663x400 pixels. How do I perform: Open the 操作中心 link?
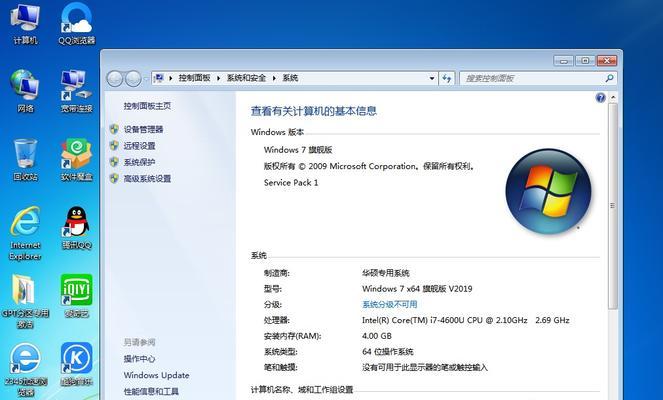[x=140, y=359]
